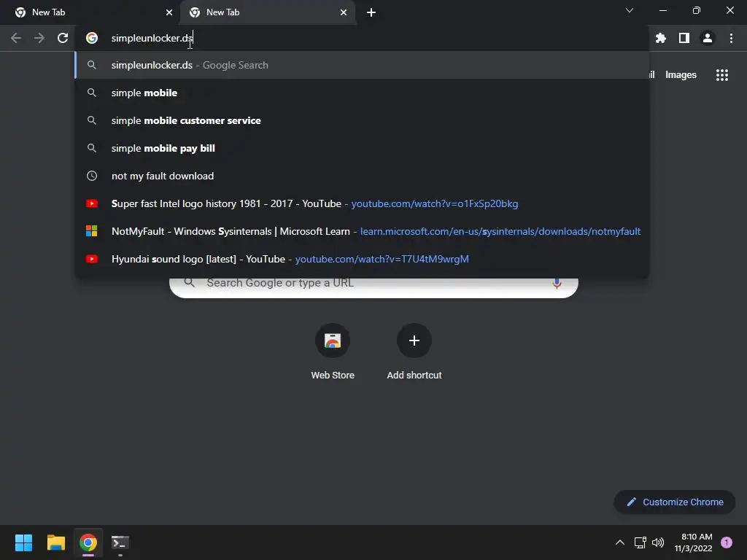Open the network status tray icon
Screen dimensions: 747x560
(640, 542)
